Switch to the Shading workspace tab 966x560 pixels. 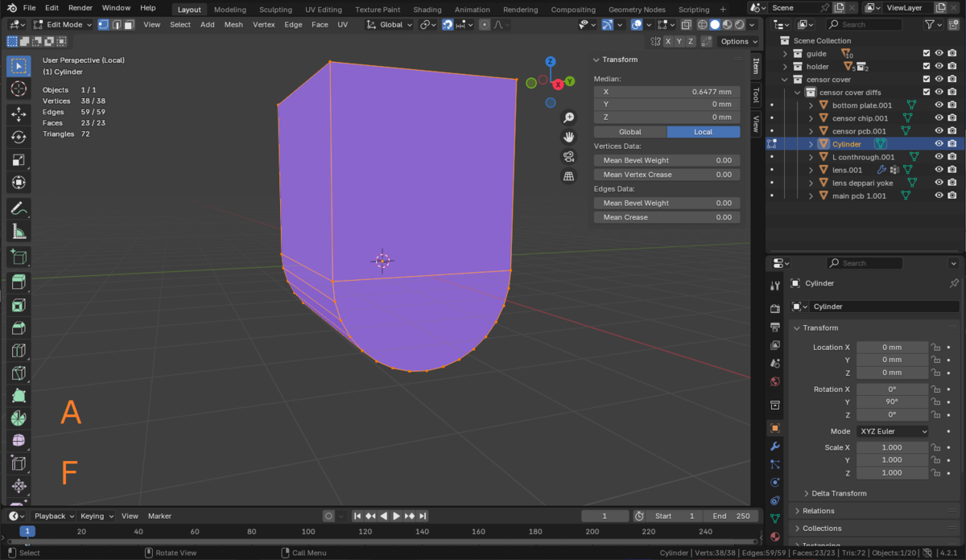(427, 10)
